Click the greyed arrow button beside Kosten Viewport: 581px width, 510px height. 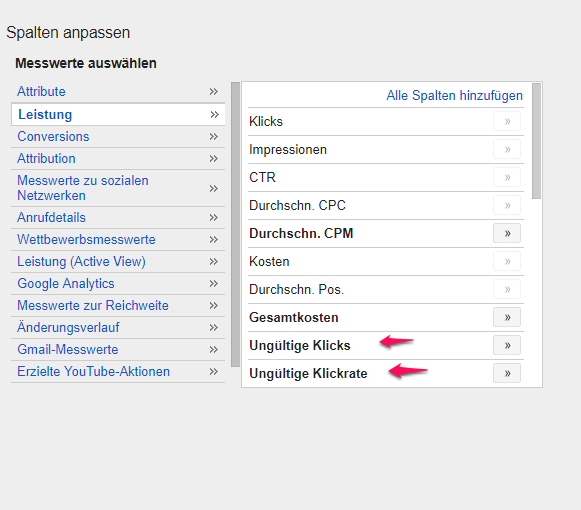pos(507,261)
